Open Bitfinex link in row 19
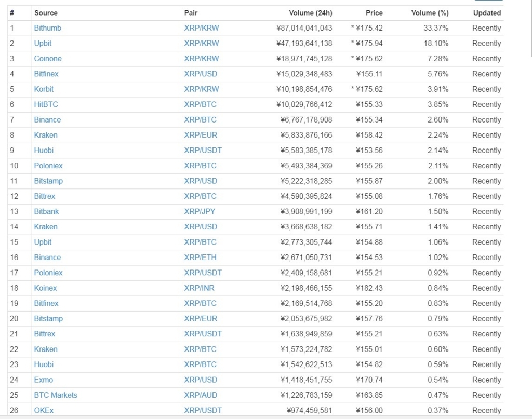Screen dimensions: 532x419 pyautogui.click(x=46, y=303)
